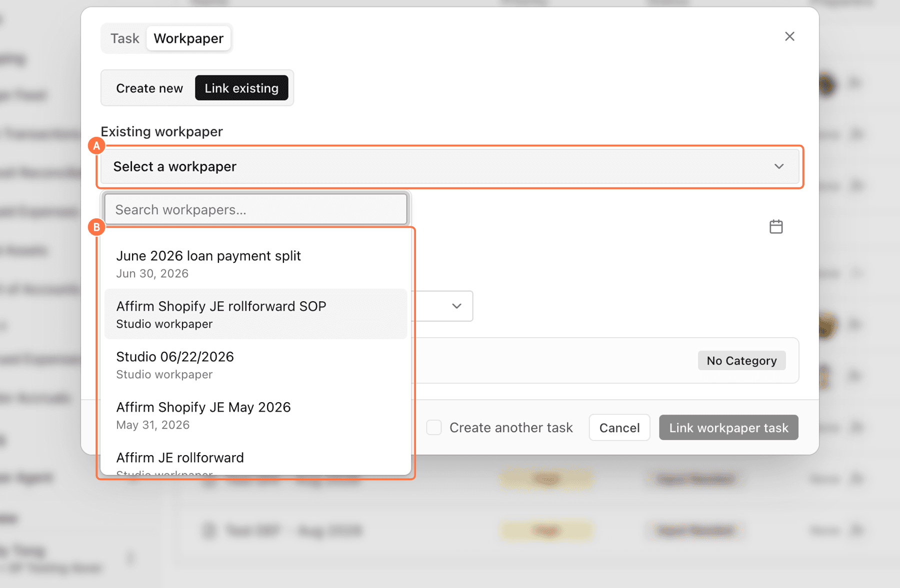Tick the Create another task checkbox
Screen dimensions: 900x588
coord(434,428)
